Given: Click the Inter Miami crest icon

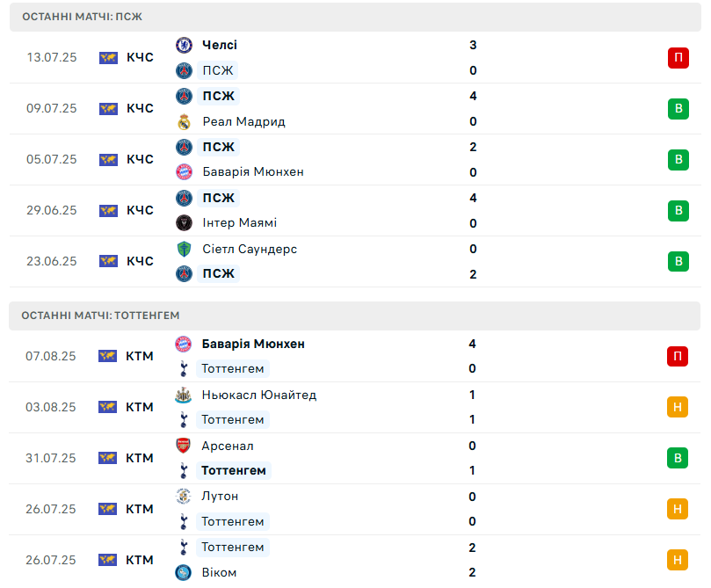Looking at the screenshot, I should pos(184,223).
